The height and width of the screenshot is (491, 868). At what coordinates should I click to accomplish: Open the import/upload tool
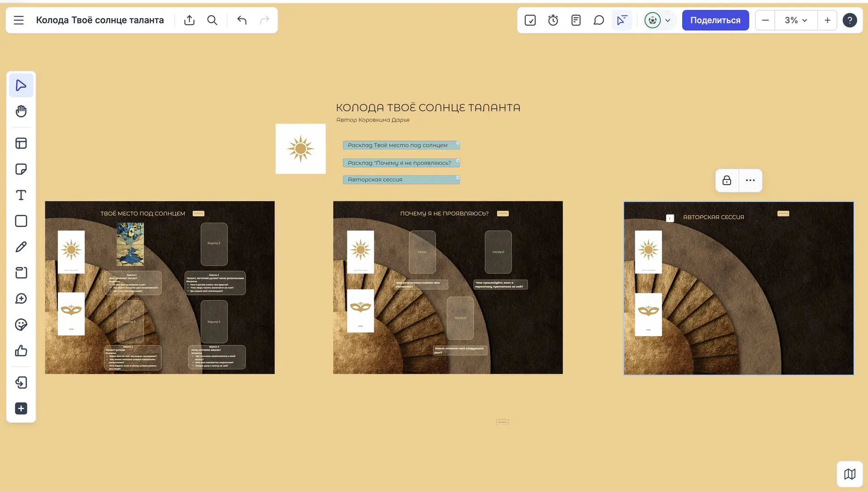tap(21, 382)
